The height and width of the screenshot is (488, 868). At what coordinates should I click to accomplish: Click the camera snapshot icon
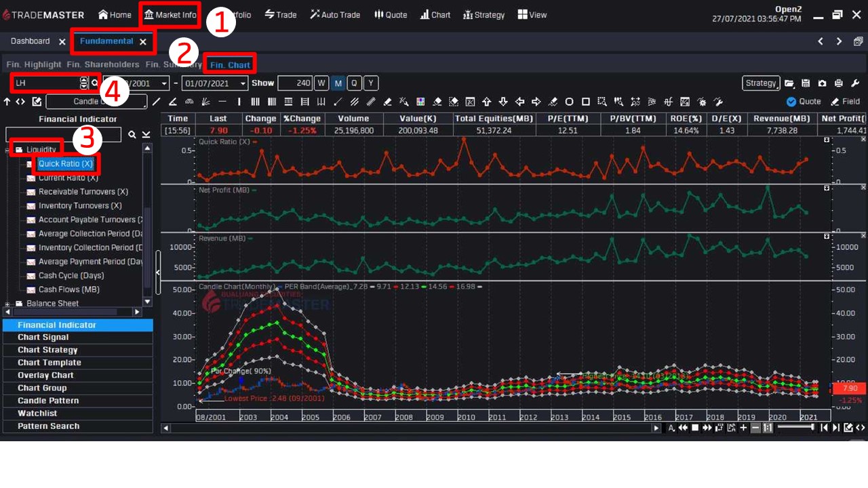tap(822, 83)
